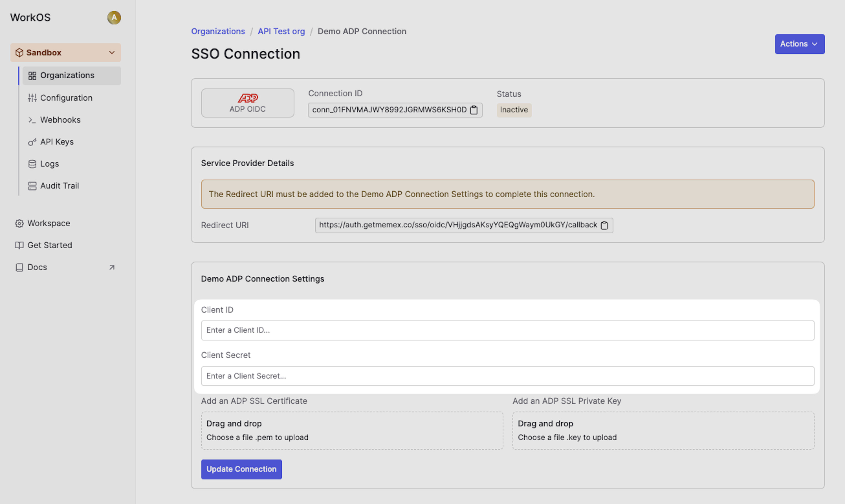The height and width of the screenshot is (504, 845).
Task: Click the Update Connection button
Action: tap(241, 469)
